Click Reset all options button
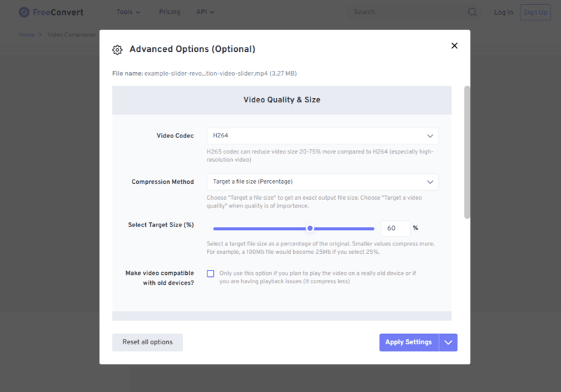Image resolution: width=561 pixels, height=392 pixels. [147, 342]
